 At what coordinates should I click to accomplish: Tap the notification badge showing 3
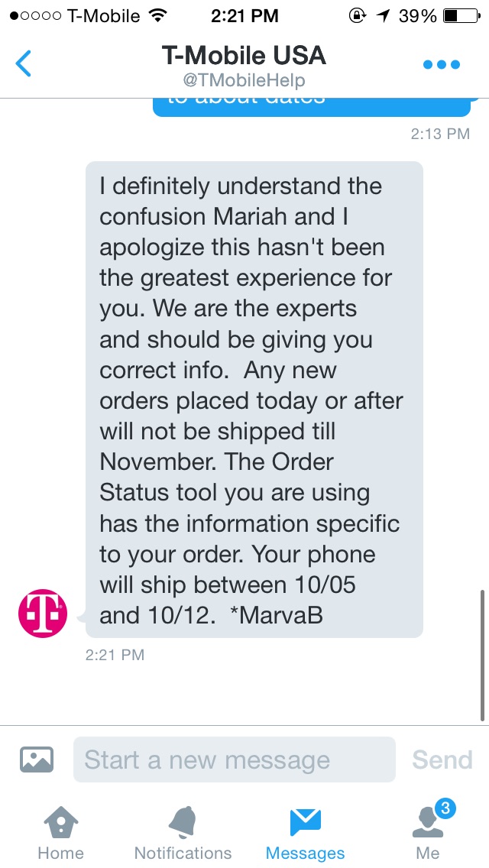point(445,809)
